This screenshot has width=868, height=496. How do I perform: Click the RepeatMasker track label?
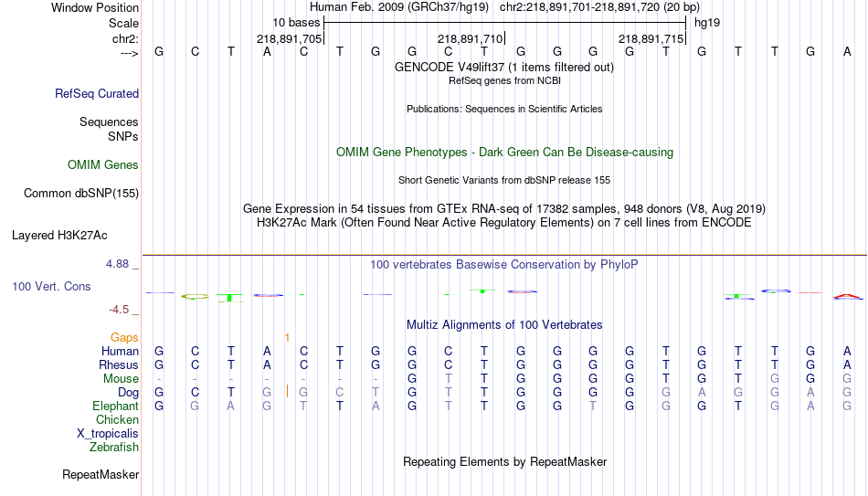pos(101,474)
